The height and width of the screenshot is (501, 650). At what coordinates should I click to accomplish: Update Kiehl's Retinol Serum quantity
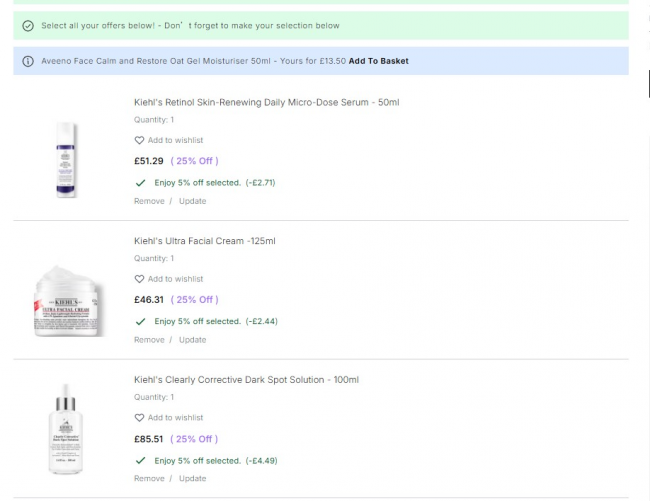click(x=192, y=201)
